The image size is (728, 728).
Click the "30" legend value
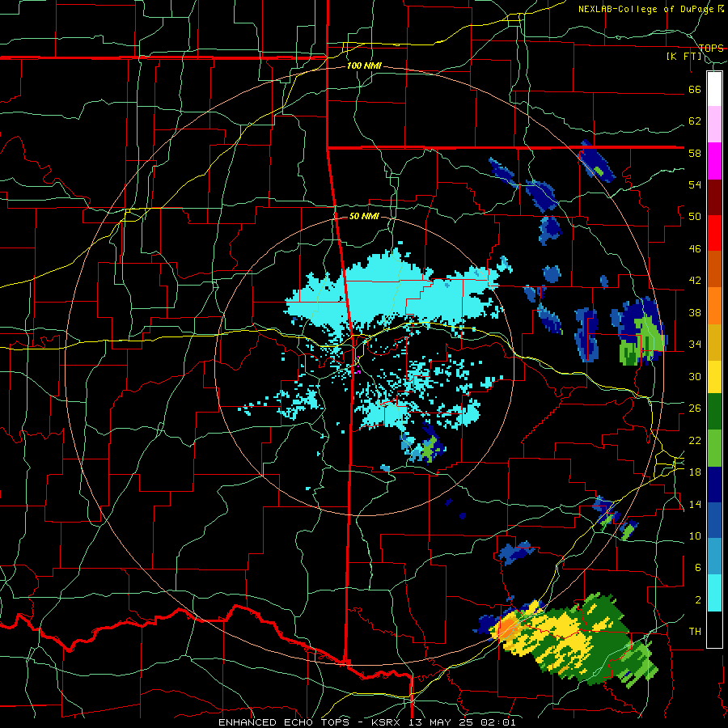(695, 376)
